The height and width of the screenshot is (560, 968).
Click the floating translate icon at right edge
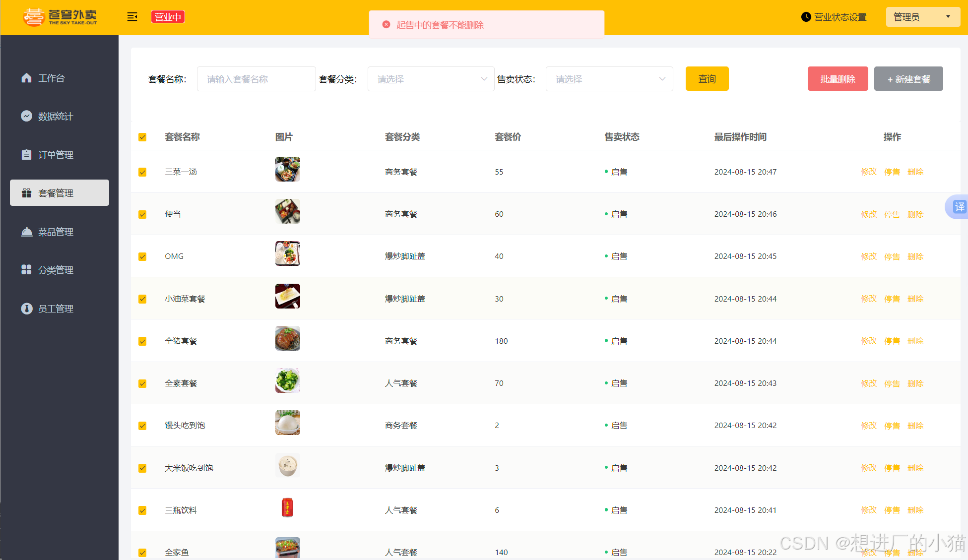[960, 207]
